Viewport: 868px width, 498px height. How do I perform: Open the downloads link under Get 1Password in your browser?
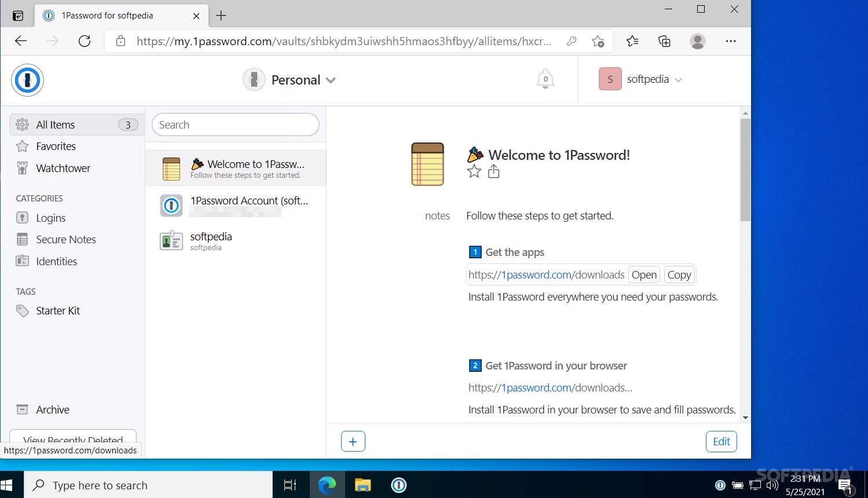pos(550,387)
